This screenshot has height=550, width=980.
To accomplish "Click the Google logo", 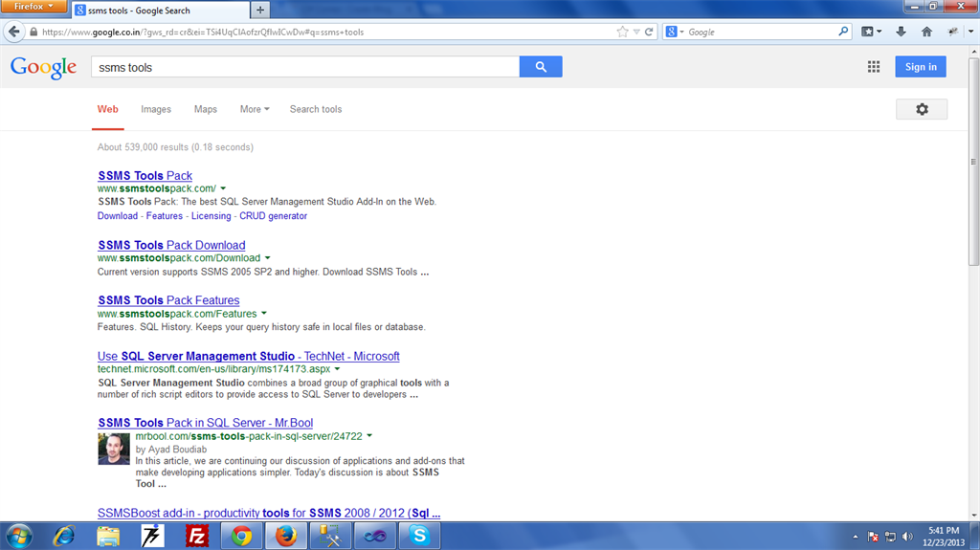I will pos(43,68).
